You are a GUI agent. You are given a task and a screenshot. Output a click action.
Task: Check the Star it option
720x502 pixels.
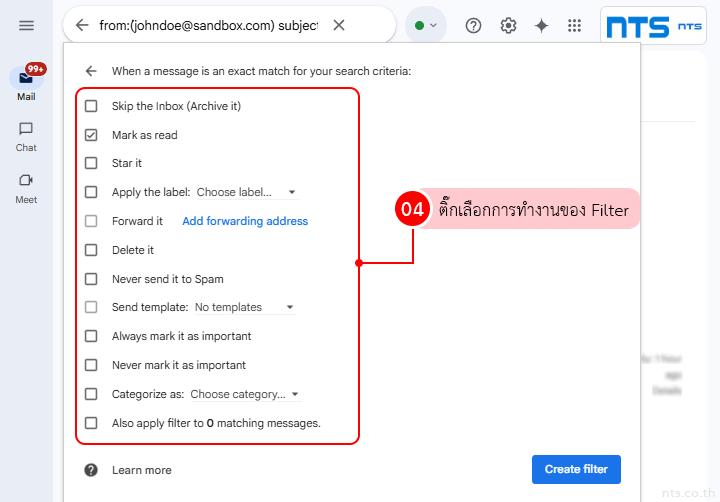pyautogui.click(x=91, y=163)
